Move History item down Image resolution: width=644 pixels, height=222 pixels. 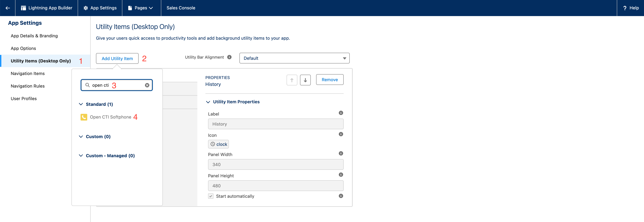tap(305, 80)
